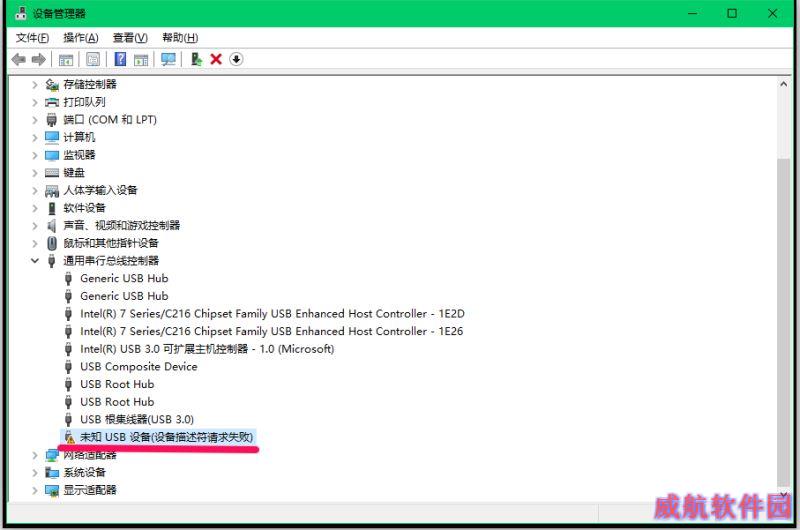
Task: Click the warning icon on 未知 USB 设备
Action: click(x=69, y=438)
